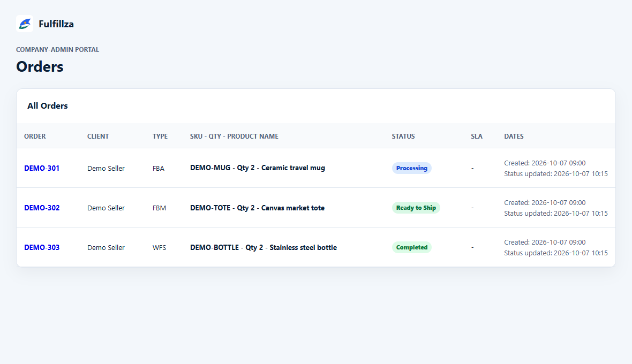Image resolution: width=632 pixels, height=364 pixels.
Task: Click the SLA column header
Action: tap(477, 136)
